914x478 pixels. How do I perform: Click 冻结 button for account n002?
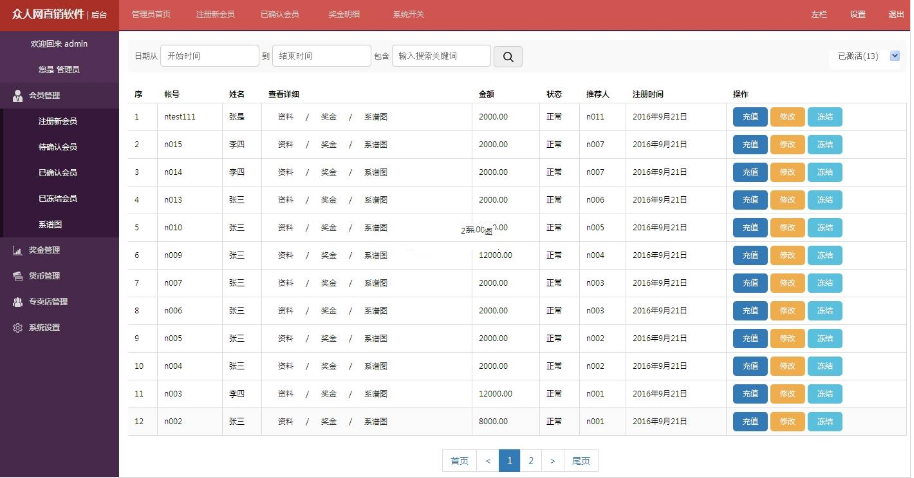[x=825, y=422]
